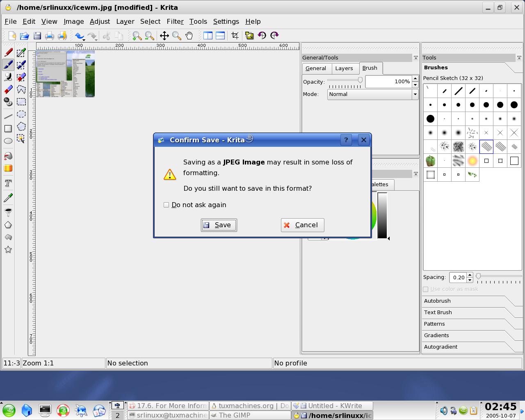The height and width of the screenshot is (420, 525).
Task: Select the paint bucket fill tool
Action: [x=8, y=156]
